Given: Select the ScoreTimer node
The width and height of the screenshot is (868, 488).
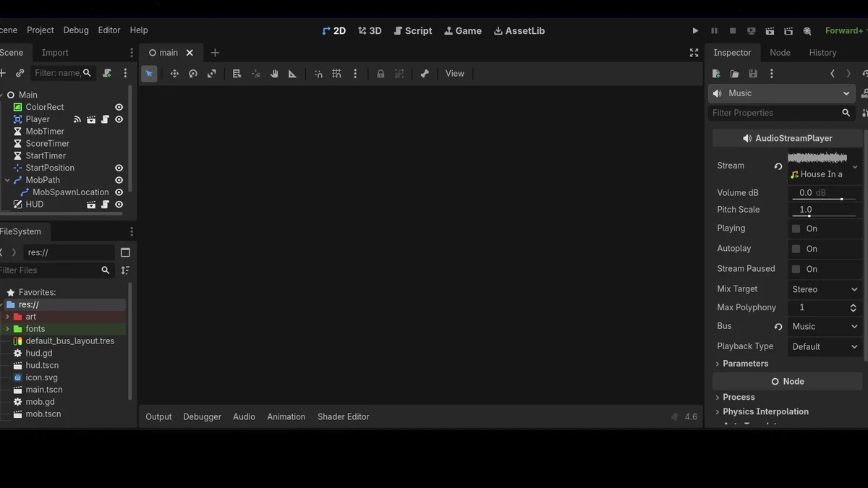Looking at the screenshot, I should pyautogui.click(x=48, y=144).
